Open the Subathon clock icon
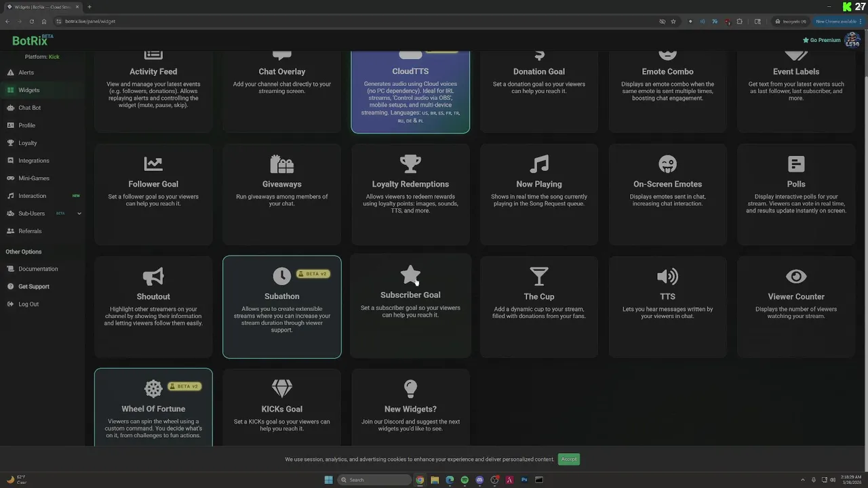Screen dimensions: 868x488 (x=281, y=275)
